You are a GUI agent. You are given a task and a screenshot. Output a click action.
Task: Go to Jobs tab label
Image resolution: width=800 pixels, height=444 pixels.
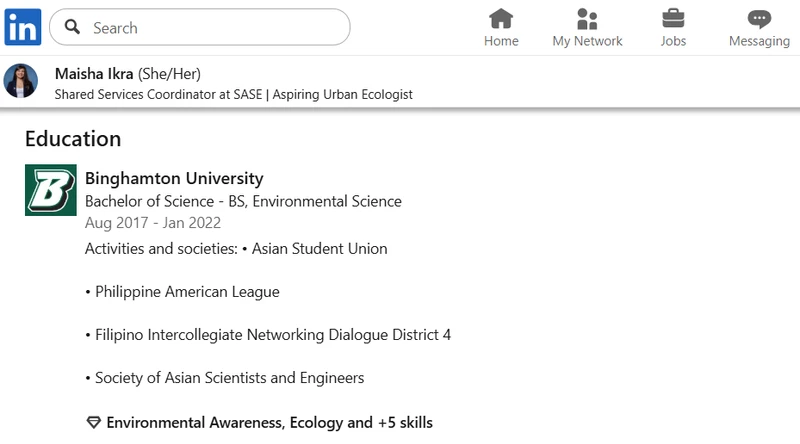pyautogui.click(x=673, y=41)
